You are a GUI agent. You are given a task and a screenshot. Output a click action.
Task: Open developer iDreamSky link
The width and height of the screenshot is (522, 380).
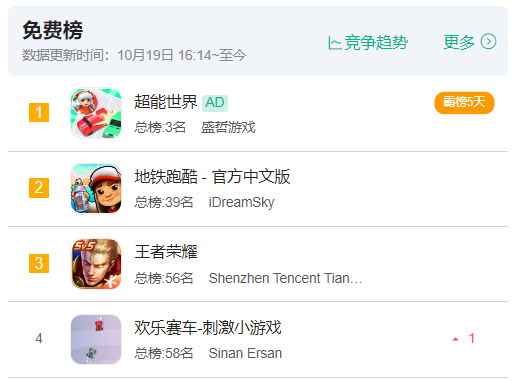(241, 202)
